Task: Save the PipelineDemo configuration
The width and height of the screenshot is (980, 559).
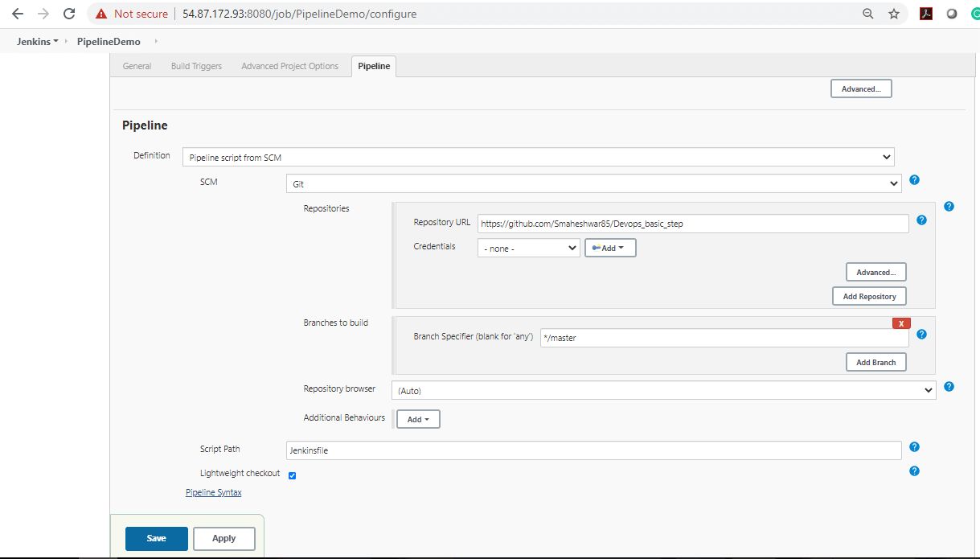Action: [x=156, y=539]
